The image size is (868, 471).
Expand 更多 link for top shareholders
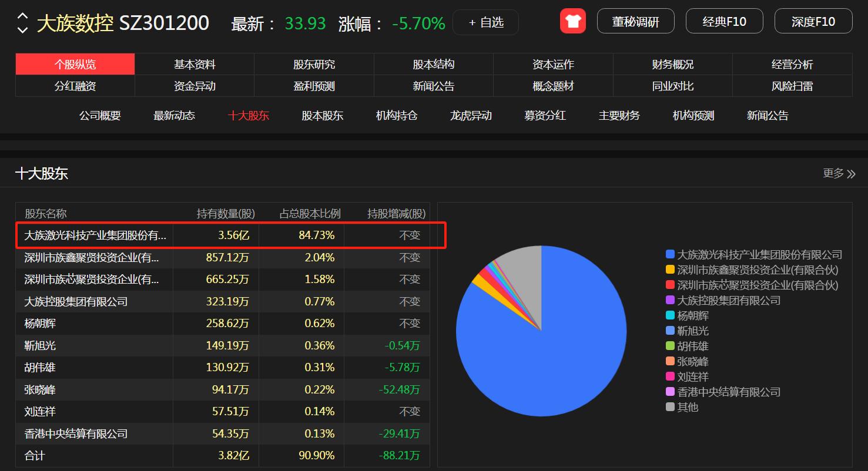pos(839,173)
